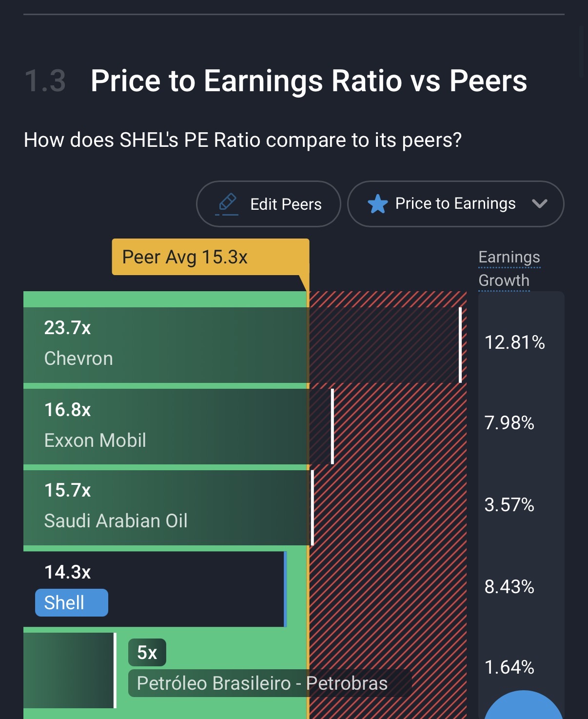Click the blue star icon

click(x=377, y=204)
